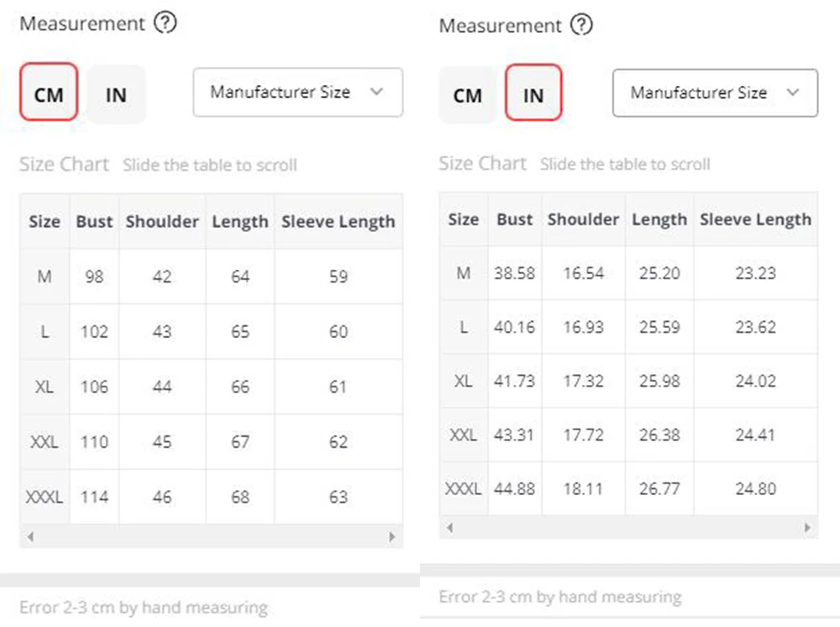Click left scroll arrow under left size chart
The width and height of the screenshot is (840, 627).
point(30,536)
